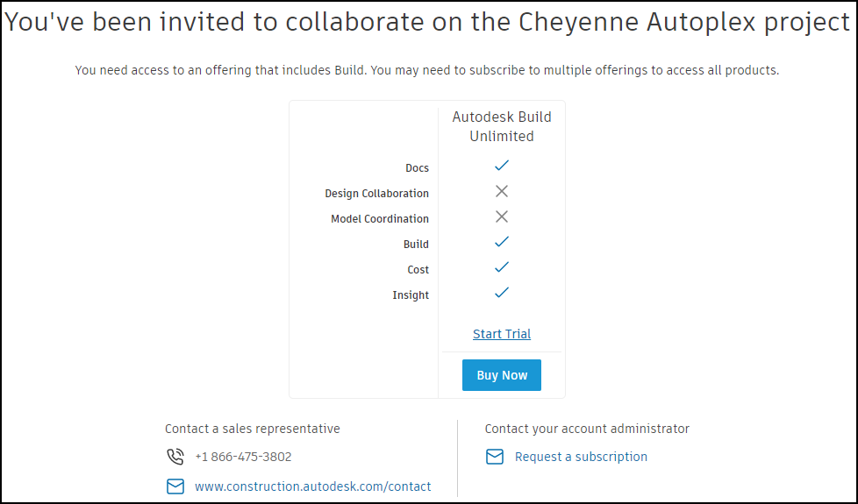
Task: Click the phone icon for sales
Action: pyautogui.click(x=175, y=457)
